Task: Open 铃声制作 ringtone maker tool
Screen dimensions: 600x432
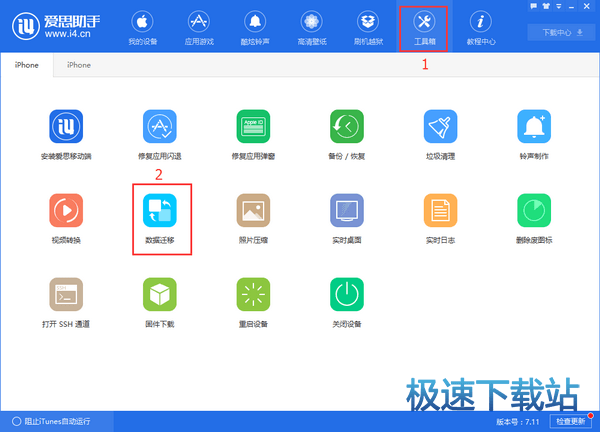Action: (534, 135)
